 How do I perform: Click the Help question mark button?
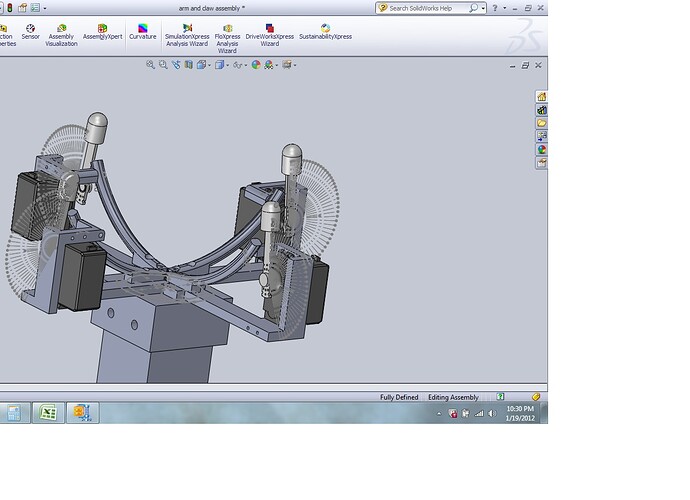(495, 8)
